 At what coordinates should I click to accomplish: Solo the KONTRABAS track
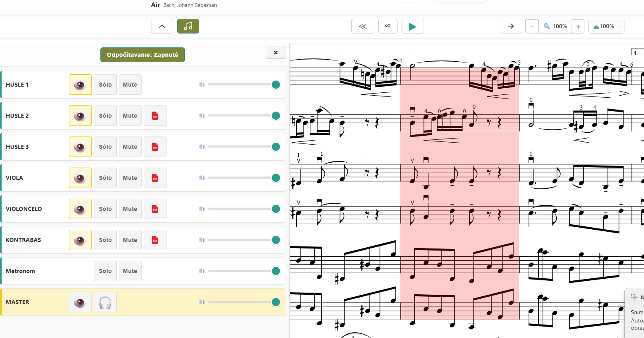(x=105, y=240)
